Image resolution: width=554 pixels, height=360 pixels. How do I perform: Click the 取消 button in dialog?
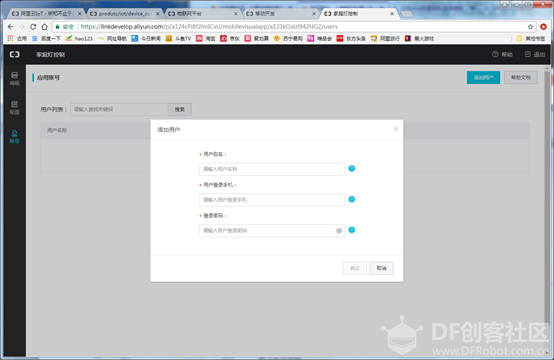(382, 268)
